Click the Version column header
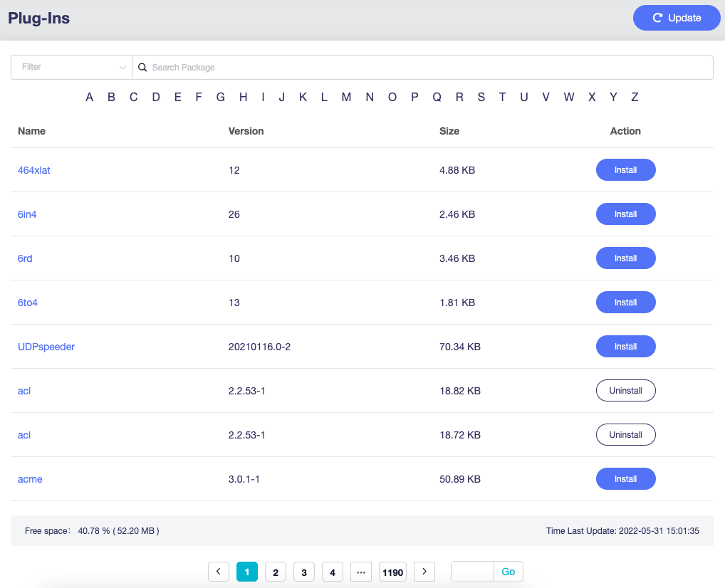Viewport: 725px width, 588px height. (246, 131)
